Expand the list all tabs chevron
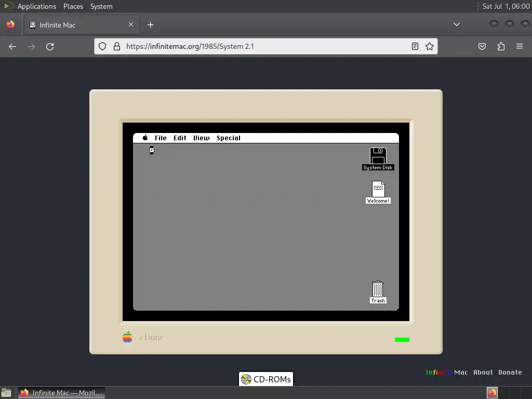 (457, 24)
